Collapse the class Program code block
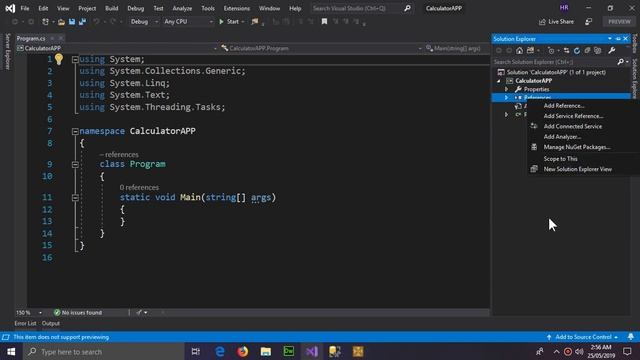The image size is (640, 360). point(75,164)
